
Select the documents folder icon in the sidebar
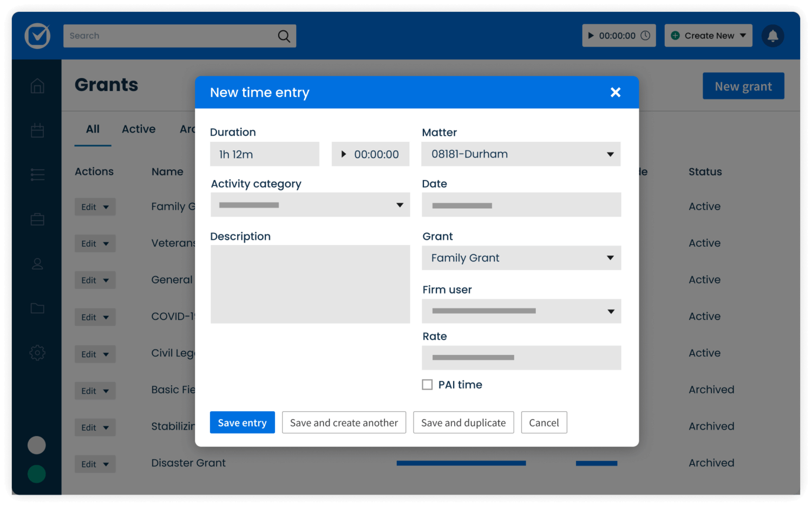[37, 308]
